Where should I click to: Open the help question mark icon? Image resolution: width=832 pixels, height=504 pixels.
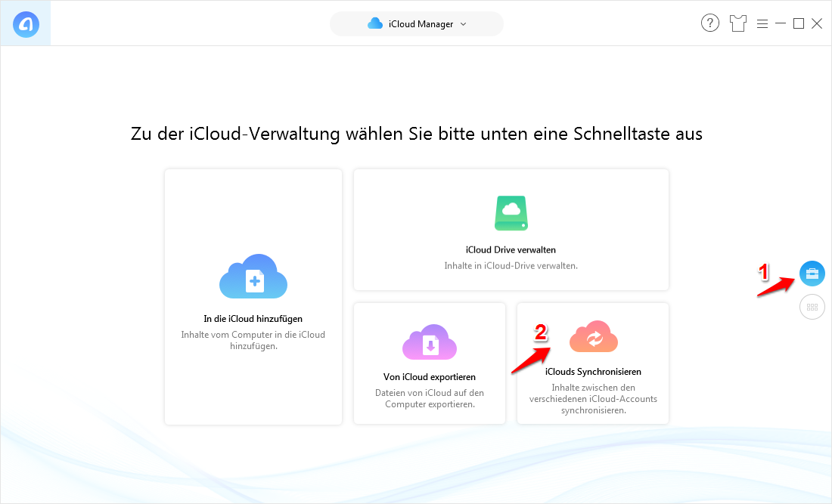[x=710, y=23]
